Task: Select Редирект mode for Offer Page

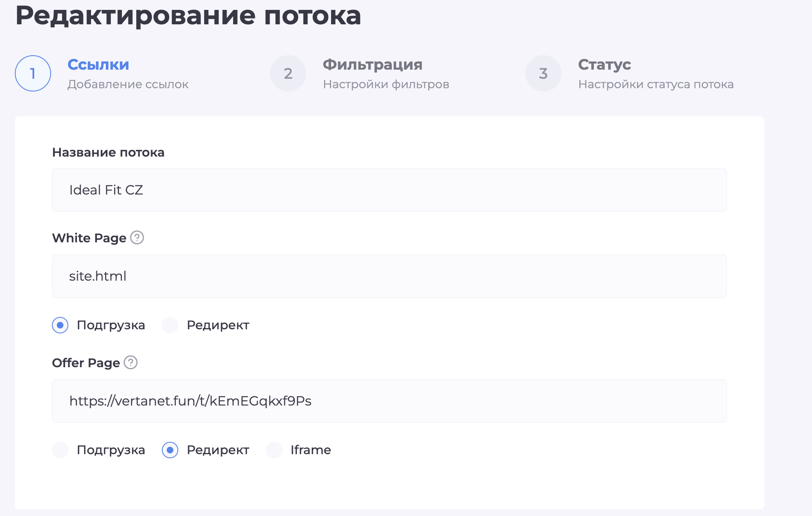Action: 170,450
